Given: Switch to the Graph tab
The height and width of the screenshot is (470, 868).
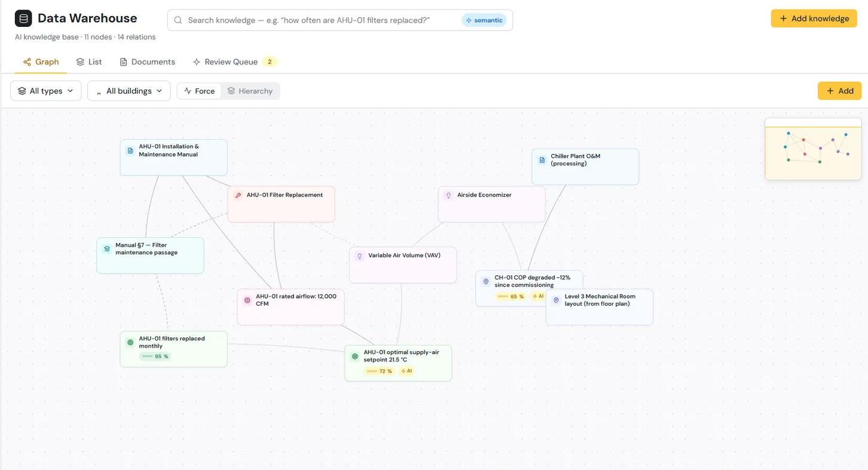Looking at the screenshot, I should (41, 62).
